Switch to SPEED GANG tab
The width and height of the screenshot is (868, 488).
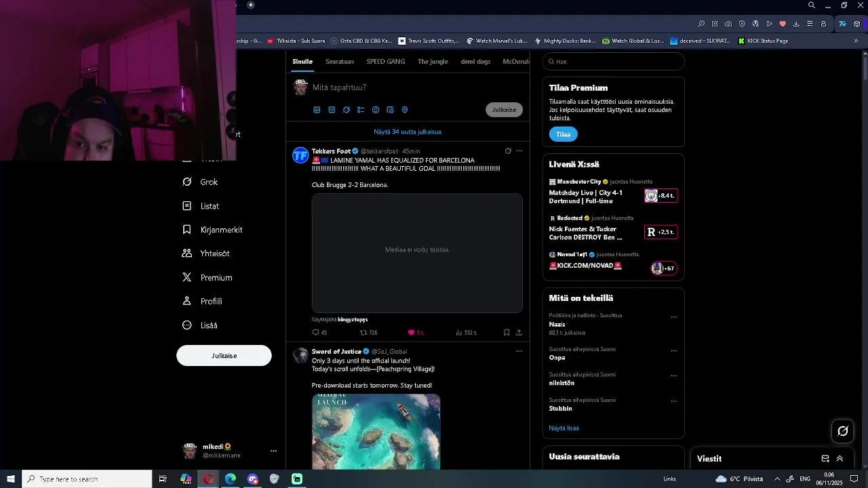pyautogui.click(x=386, y=62)
